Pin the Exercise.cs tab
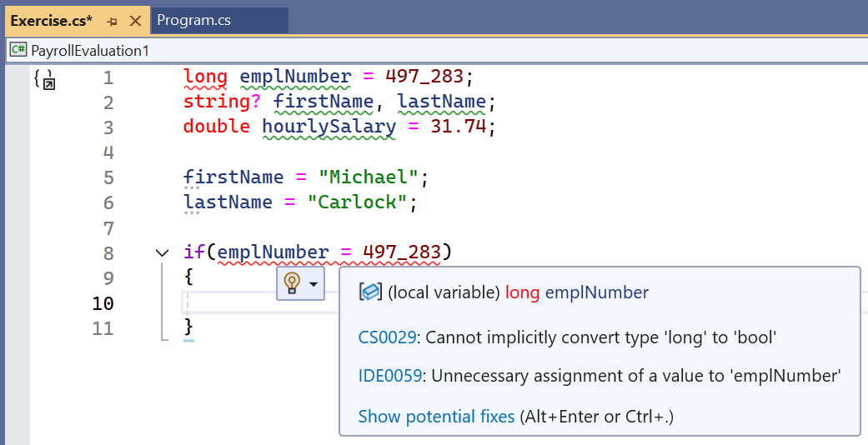This screenshot has width=868, height=445. (x=113, y=22)
